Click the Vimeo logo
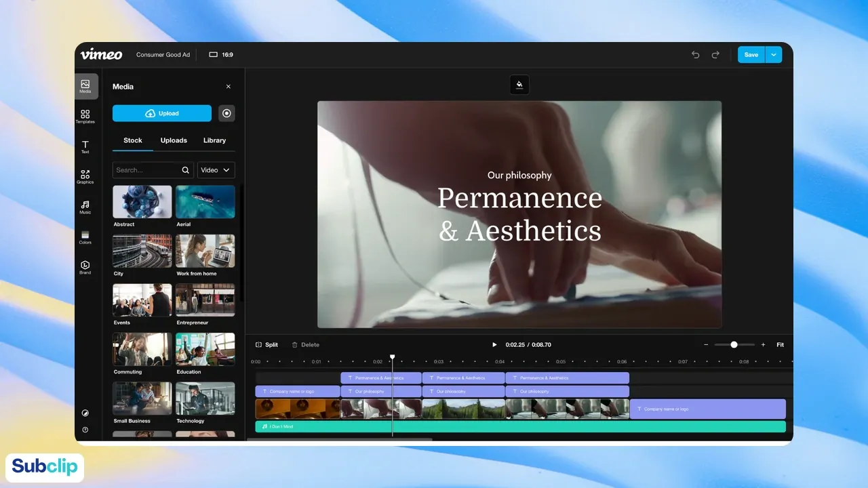The image size is (868, 488). (x=101, y=54)
